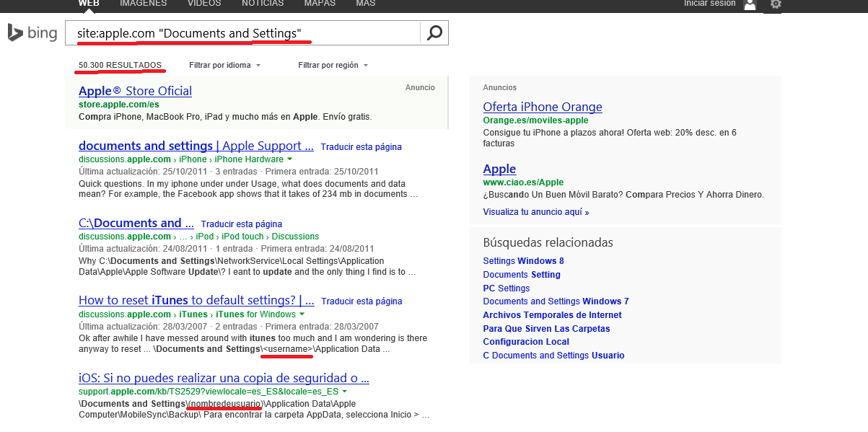The image size is (868, 432).
Task: Click the store.apple.com/es URL text
Action: 118,105
